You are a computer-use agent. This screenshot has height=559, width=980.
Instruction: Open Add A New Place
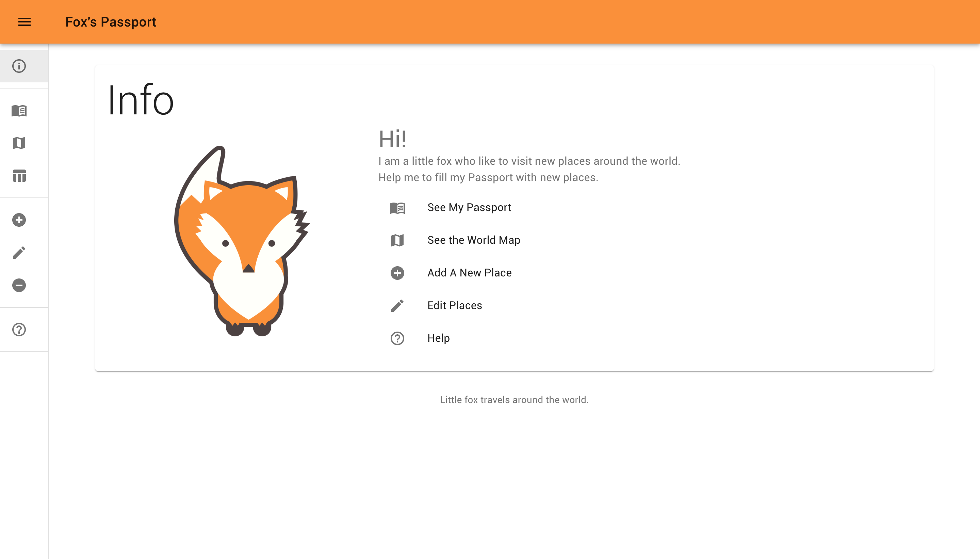coord(469,273)
